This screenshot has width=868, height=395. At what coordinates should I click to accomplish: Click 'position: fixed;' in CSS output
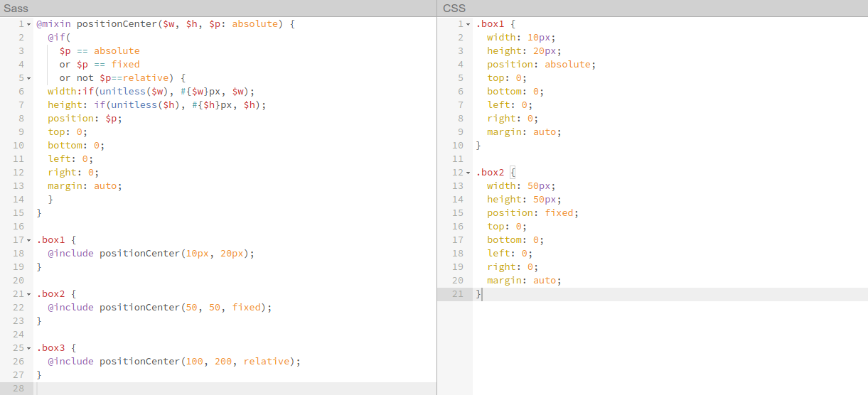533,212
